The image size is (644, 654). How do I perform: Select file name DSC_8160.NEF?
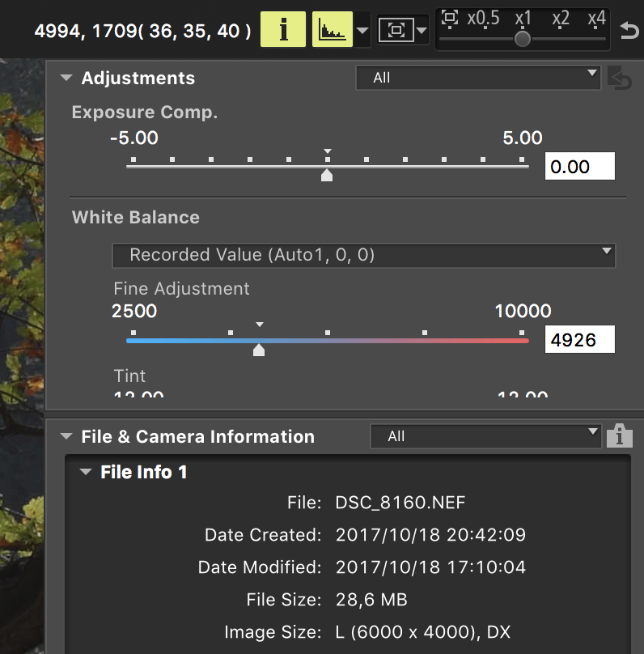click(400, 503)
